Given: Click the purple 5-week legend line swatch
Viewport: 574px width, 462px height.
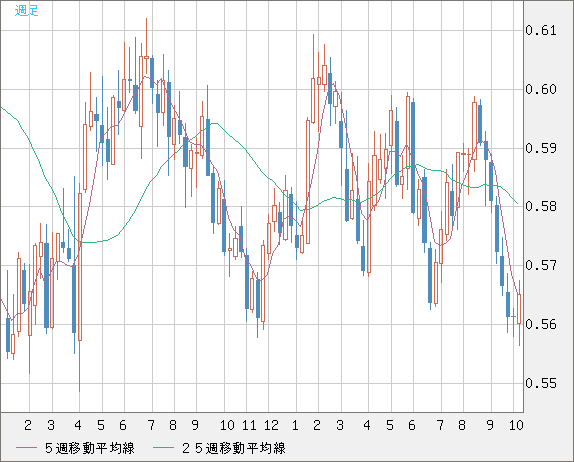Looking at the screenshot, I should 26,448.
